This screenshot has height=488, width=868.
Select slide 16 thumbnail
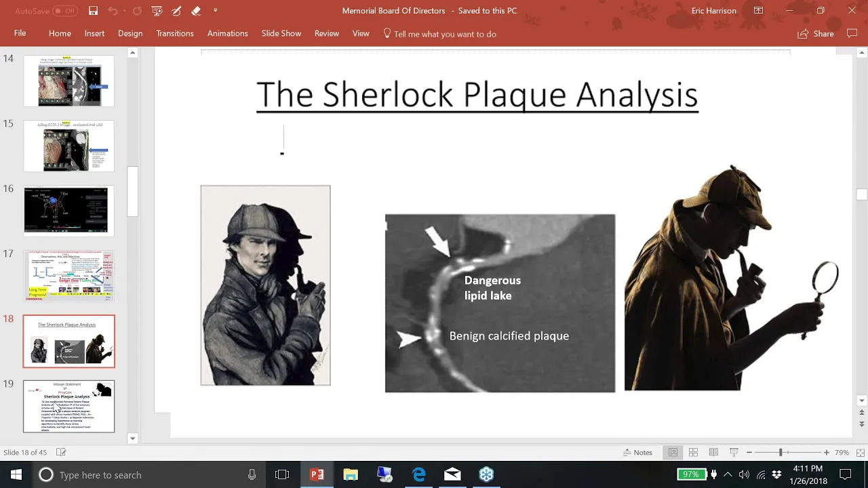(69, 211)
